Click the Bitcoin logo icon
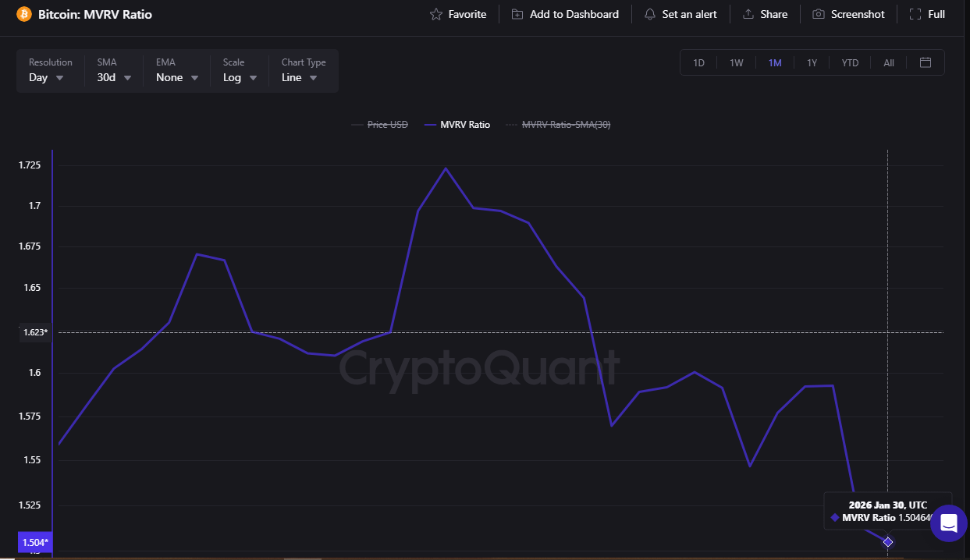970x560 pixels. click(x=24, y=14)
